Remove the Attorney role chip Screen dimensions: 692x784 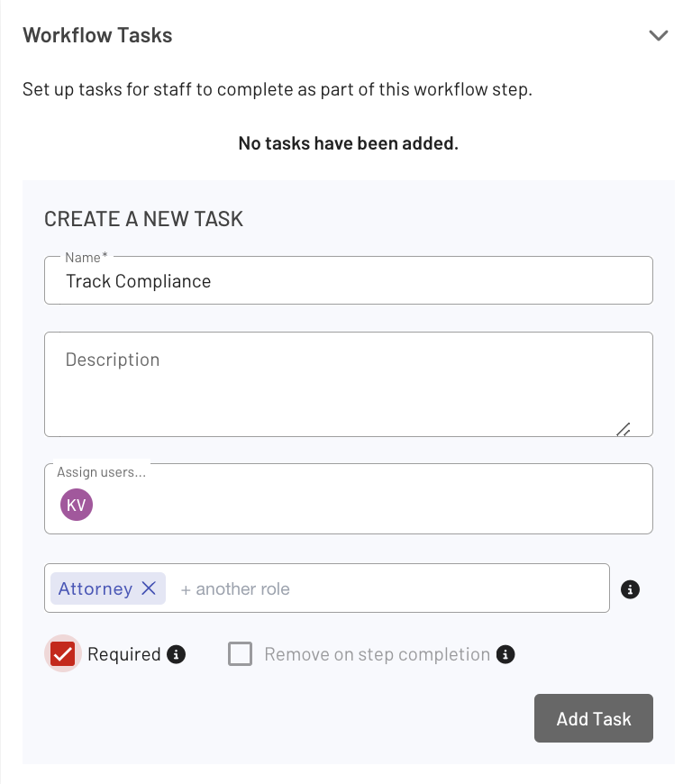pos(149,588)
